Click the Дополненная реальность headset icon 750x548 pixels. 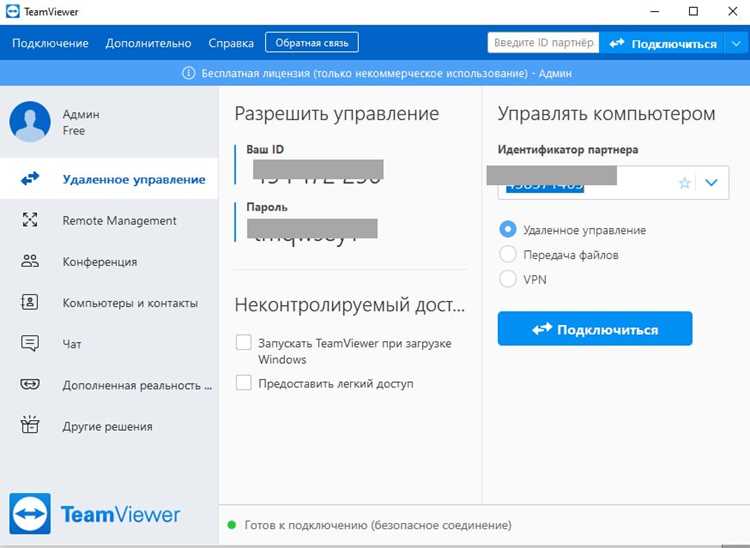[x=30, y=384]
